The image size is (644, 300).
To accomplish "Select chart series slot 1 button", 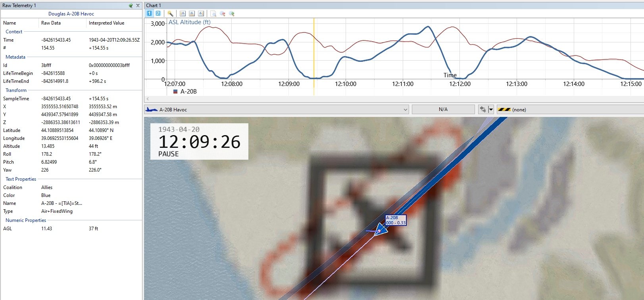I will (149, 13).
